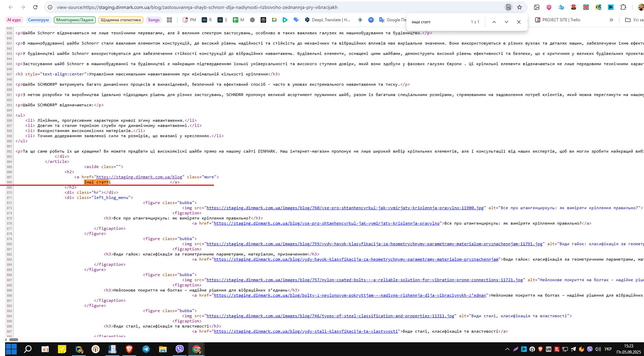Open the ChatGPT bookmark icon
Viewport: 644px width, 356px height.
[x=252, y=20]
